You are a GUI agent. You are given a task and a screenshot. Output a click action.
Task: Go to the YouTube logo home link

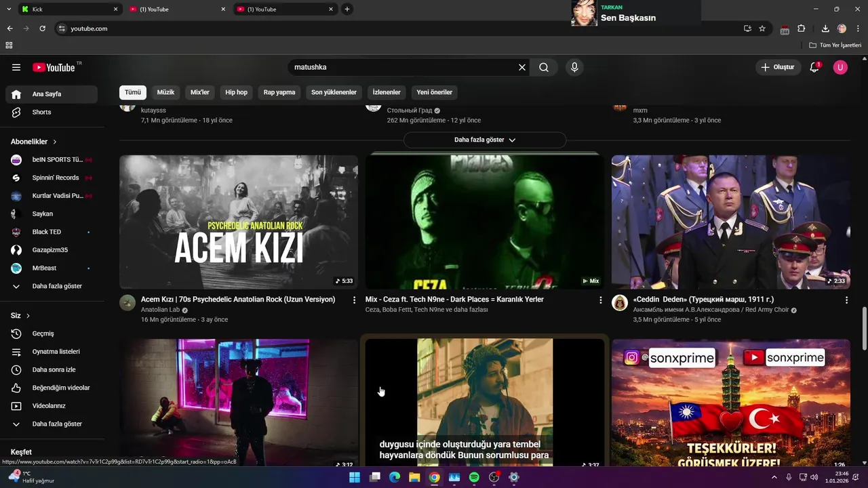pyautogui.click(x=54, y=67)
